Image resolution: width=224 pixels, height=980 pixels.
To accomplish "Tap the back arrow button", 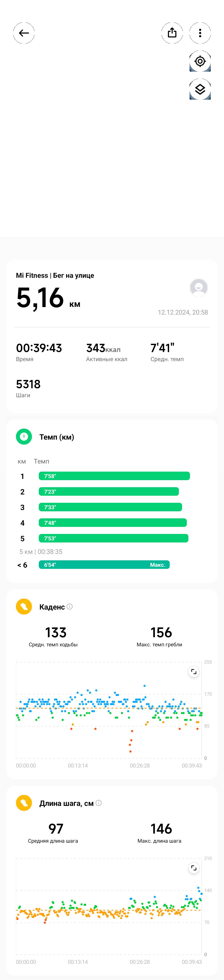I will point(24,33).
